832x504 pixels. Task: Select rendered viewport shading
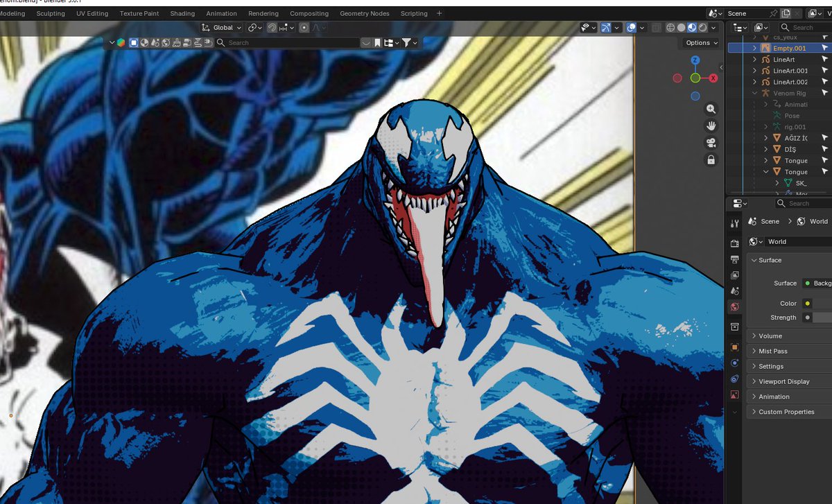[x=702, y=28]
